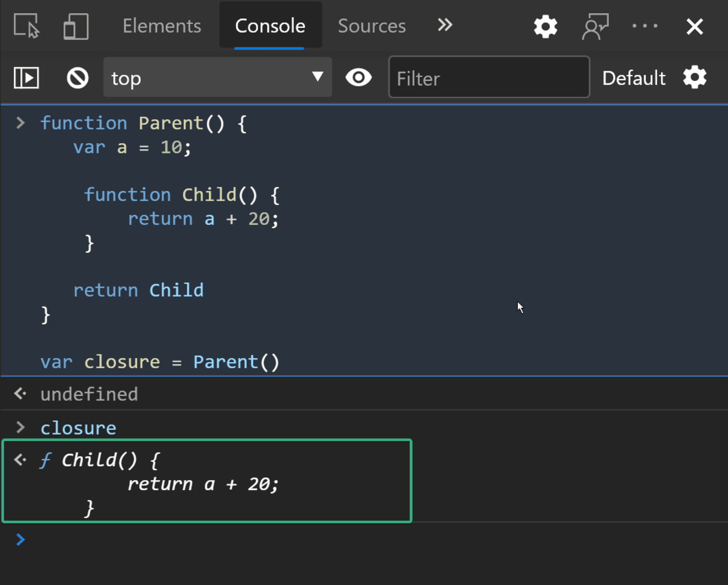Open the Default log levels dropdown
Screen dimensions: 728x585
[x=633, y=78]
